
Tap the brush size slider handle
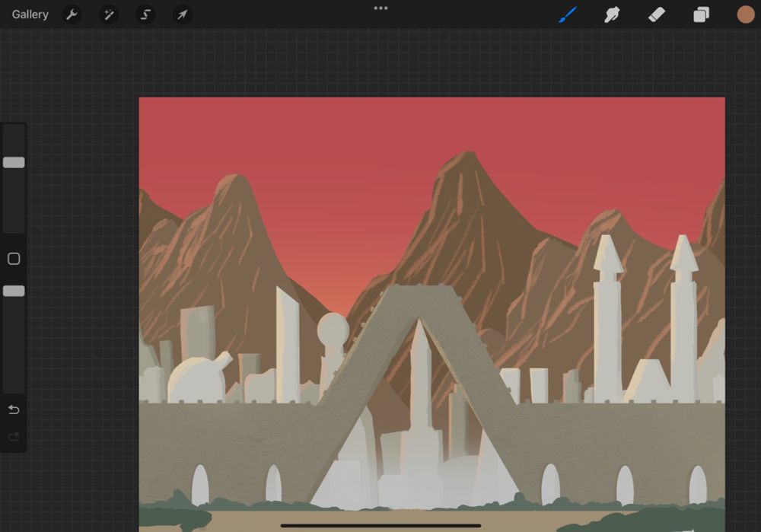(13, 161)
